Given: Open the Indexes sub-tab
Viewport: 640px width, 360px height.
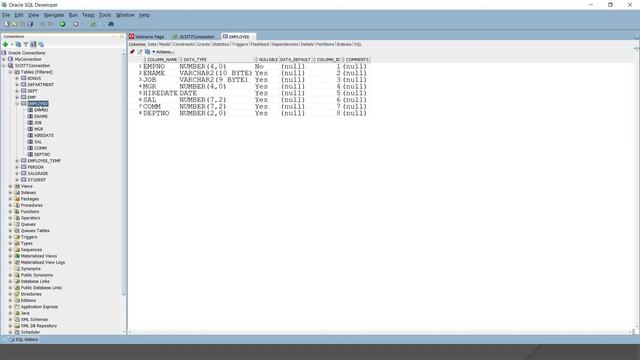Looking at the screenshot, I should point(344,44).
